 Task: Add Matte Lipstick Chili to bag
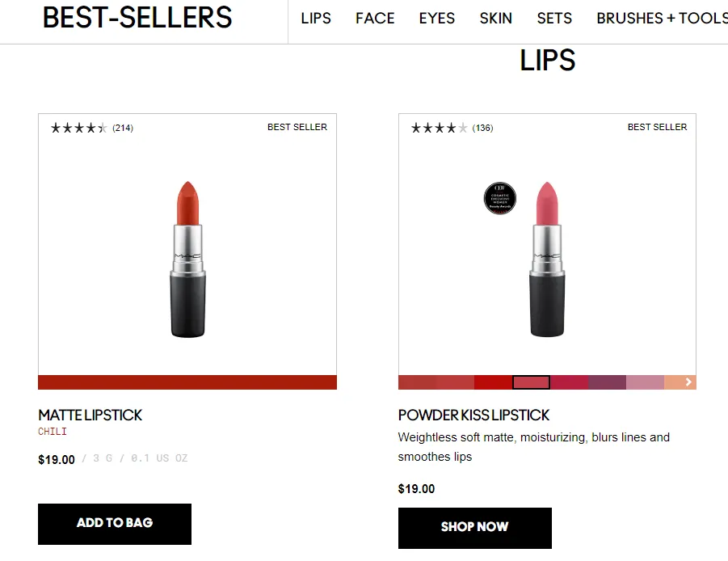tap(115, 523)
